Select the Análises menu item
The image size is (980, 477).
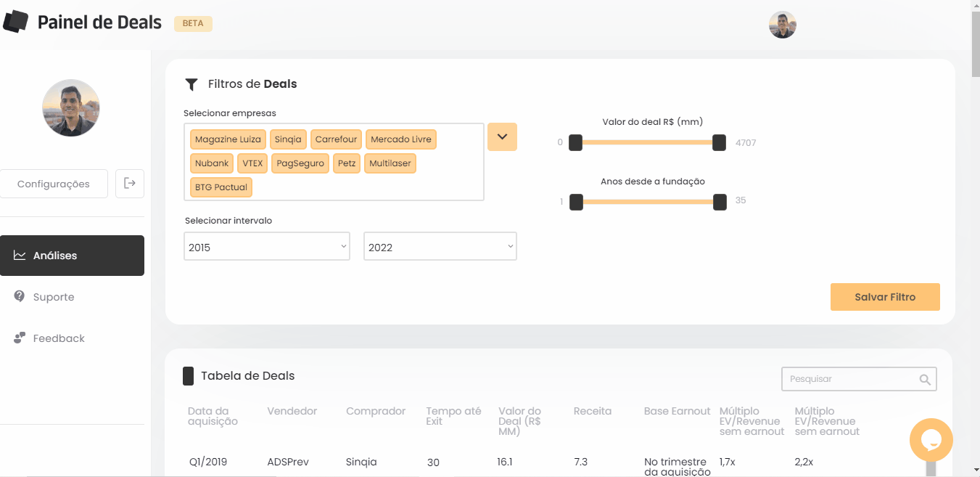(72, 256)
